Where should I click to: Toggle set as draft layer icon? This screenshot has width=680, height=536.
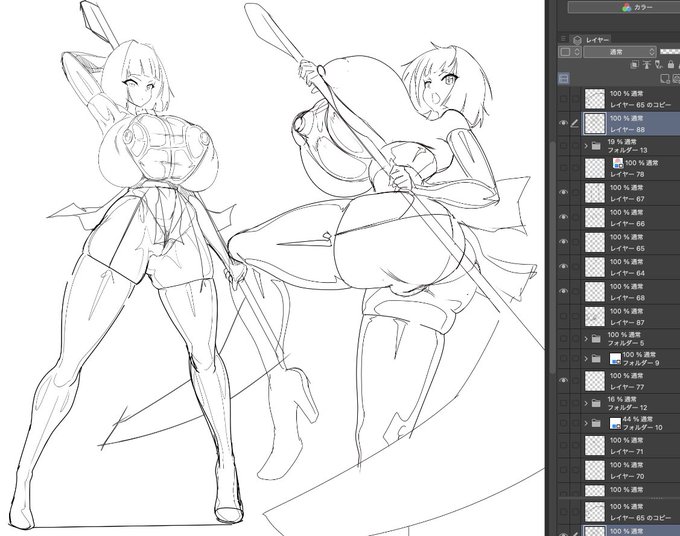point(659,65)
